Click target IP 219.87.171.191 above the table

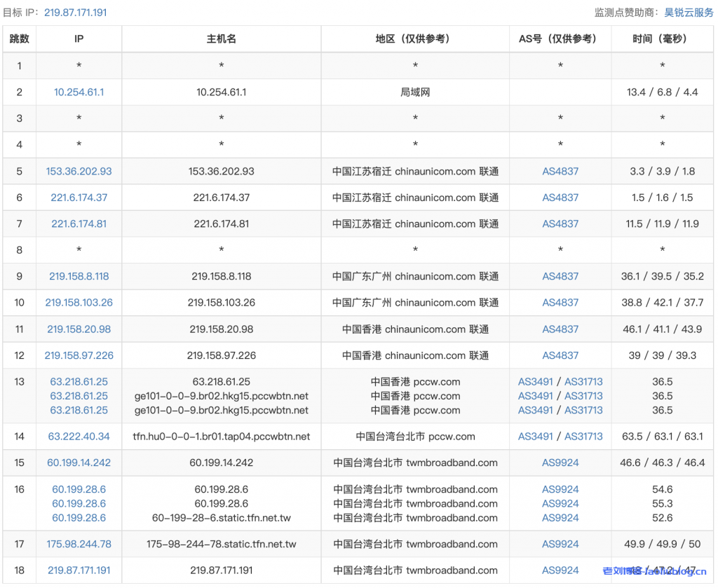(75, 13)
